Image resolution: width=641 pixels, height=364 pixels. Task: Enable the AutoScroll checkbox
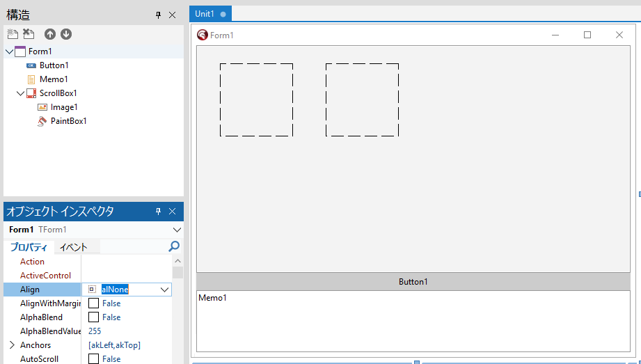93,359
